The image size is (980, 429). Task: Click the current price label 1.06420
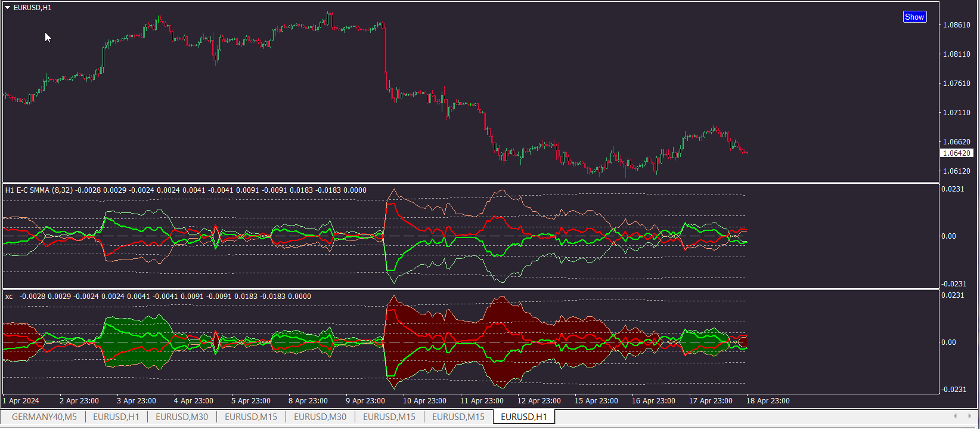(x=956, y=153)
